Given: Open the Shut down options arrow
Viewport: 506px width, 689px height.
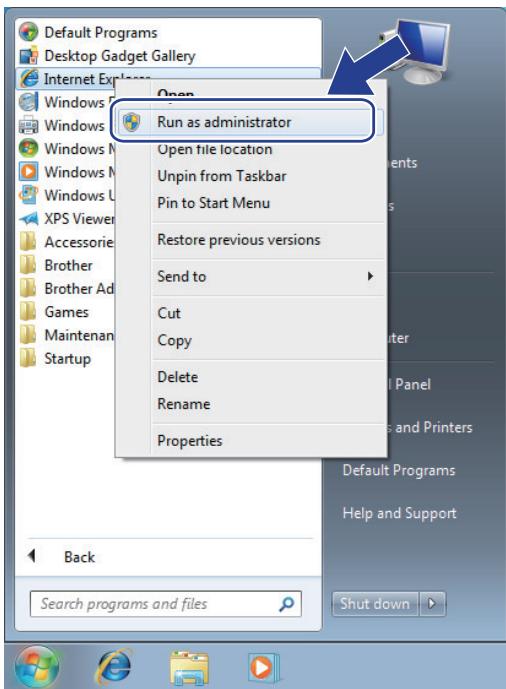Looking at the screenshot, I should (x=432, y=604).
